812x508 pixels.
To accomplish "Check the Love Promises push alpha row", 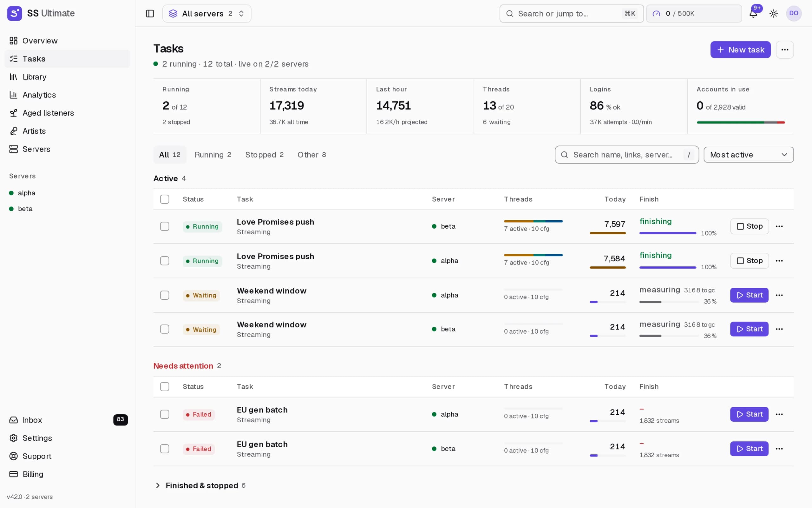I will coord(164,261).
